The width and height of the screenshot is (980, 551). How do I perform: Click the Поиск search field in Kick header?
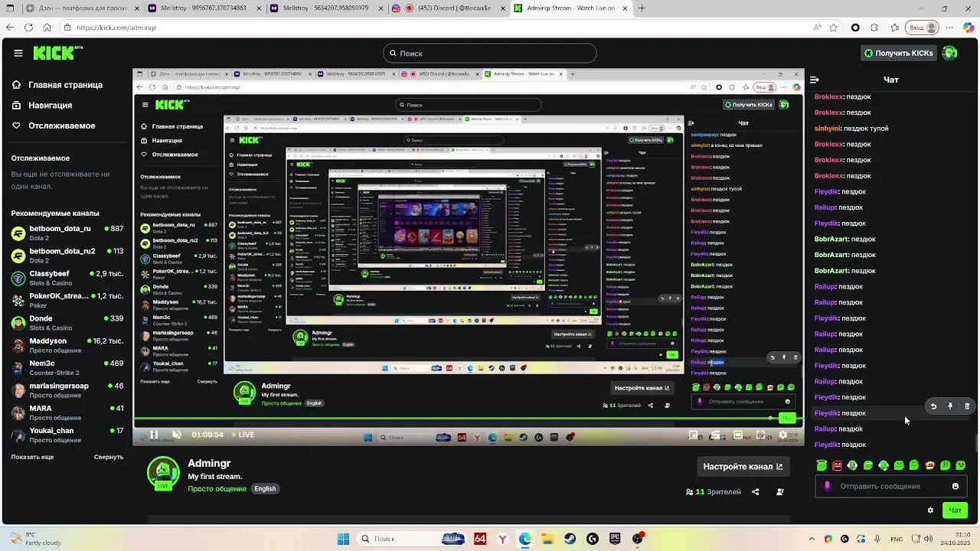(490, 53)
